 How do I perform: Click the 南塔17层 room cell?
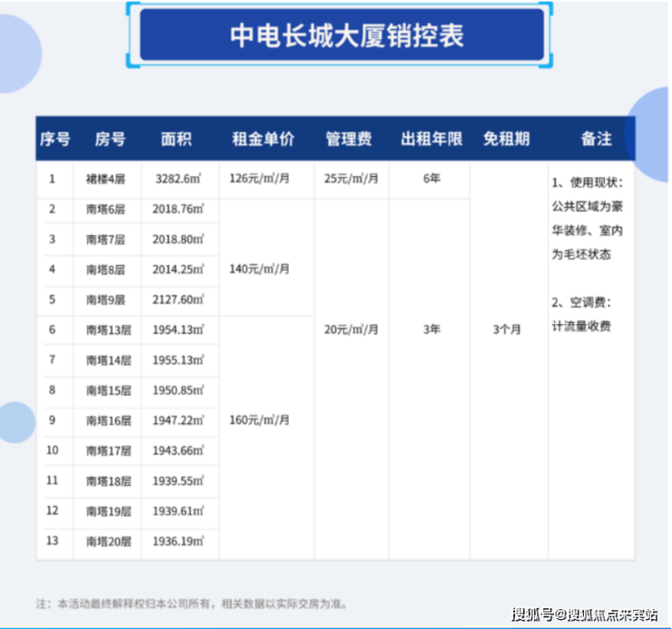108,451
